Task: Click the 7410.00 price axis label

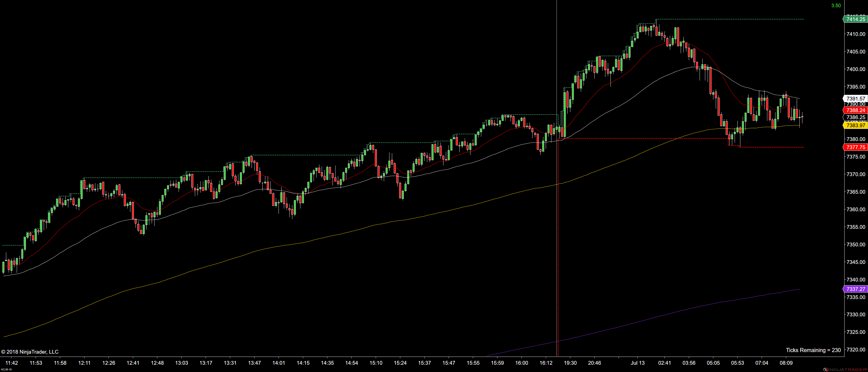Action: pyautogui.click(x=856, y=34)
